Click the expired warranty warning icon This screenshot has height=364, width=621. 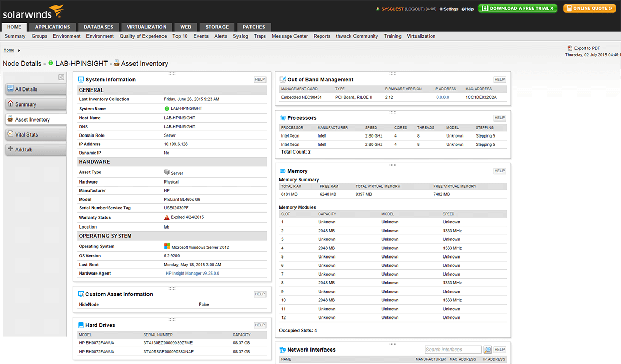click(167, 218)
